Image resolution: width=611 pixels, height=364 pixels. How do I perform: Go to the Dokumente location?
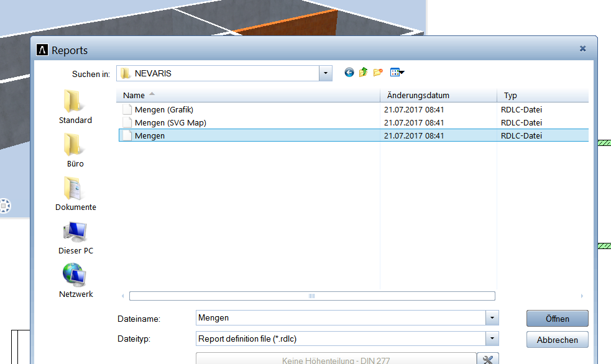coord(75,194)
